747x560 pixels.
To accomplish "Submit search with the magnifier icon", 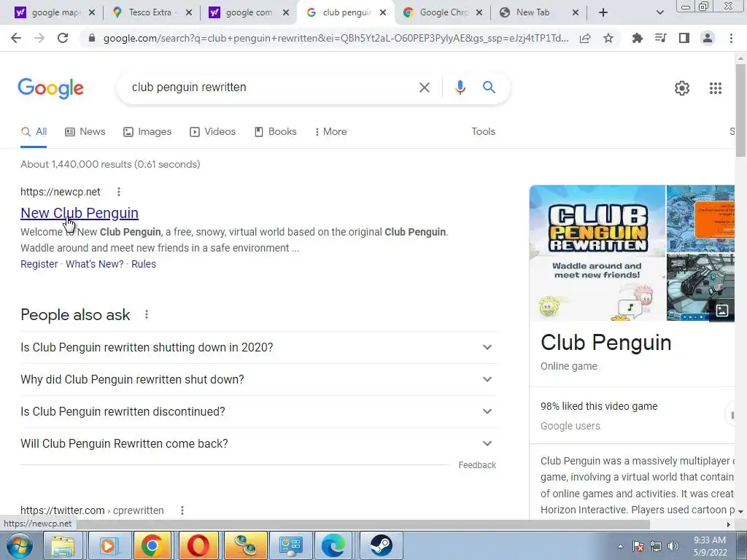I will pyautogui.click(x=489, y=87).
